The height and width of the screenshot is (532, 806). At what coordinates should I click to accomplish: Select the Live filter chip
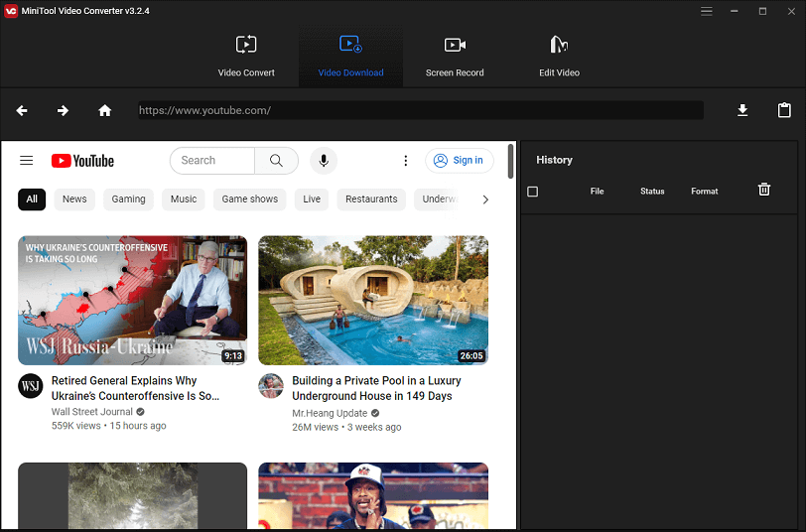[312, 199]
